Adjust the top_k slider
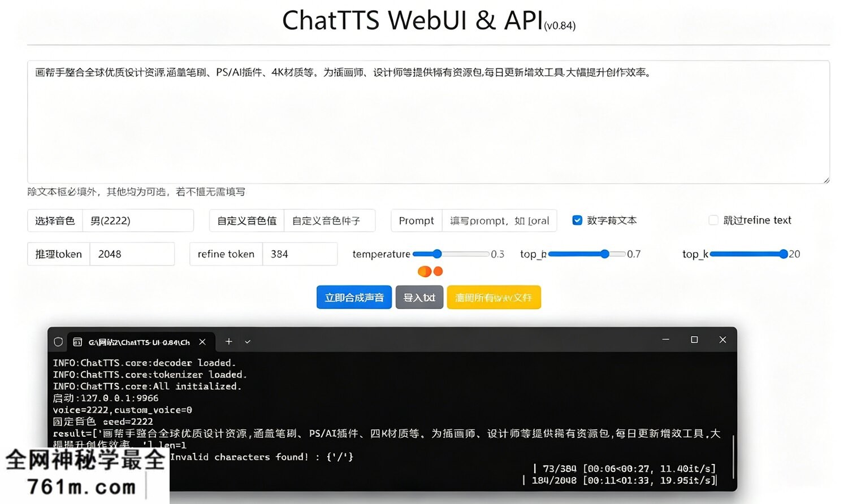The image size is (848, 504). coord(749,254)
